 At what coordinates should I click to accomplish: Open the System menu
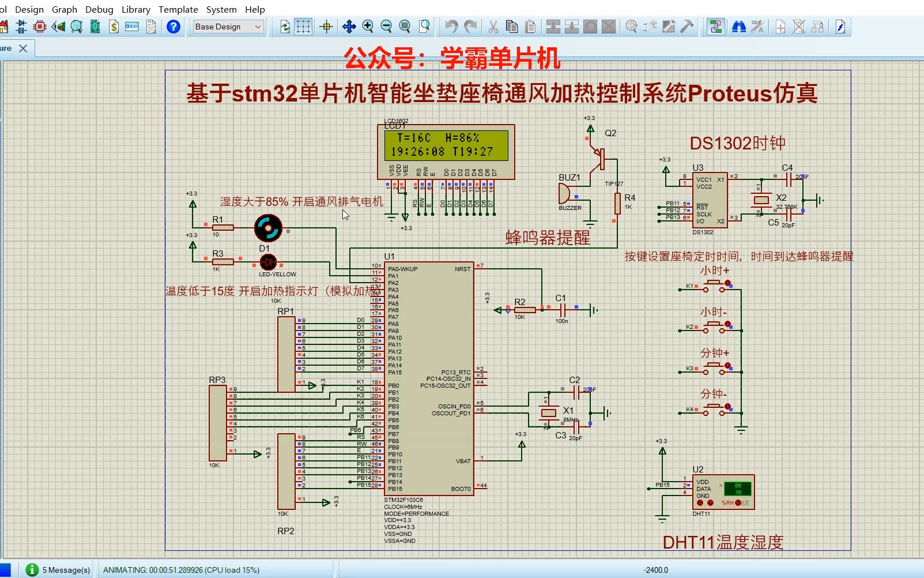tap(221, 9)
